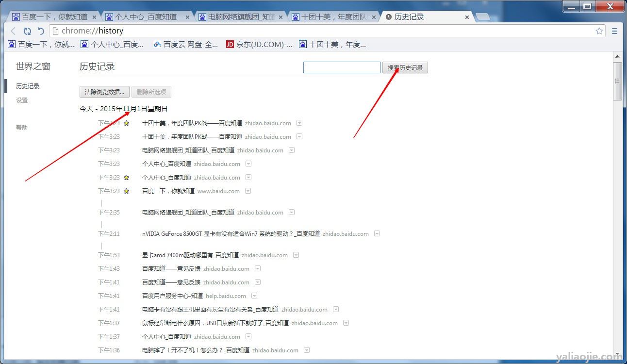
Task: Click the JD icon of 京东 bookmark
Action: pos(230,44)
